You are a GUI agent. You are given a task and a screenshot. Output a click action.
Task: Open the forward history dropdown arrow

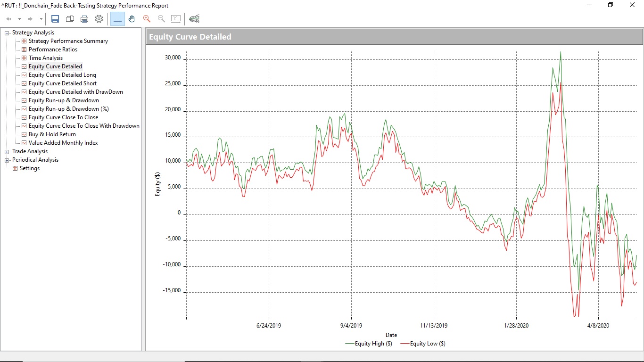(x=41, y=19)
